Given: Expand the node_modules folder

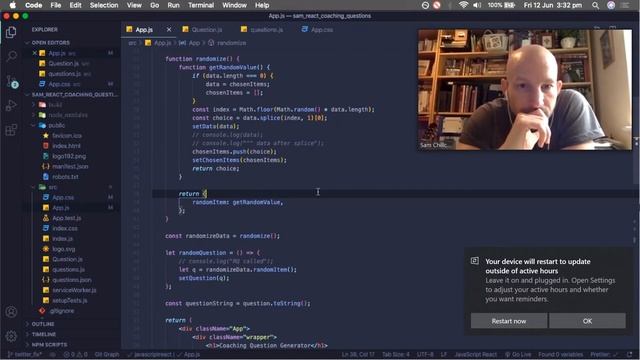Looking at the screenshot, I should coord(68,115).
